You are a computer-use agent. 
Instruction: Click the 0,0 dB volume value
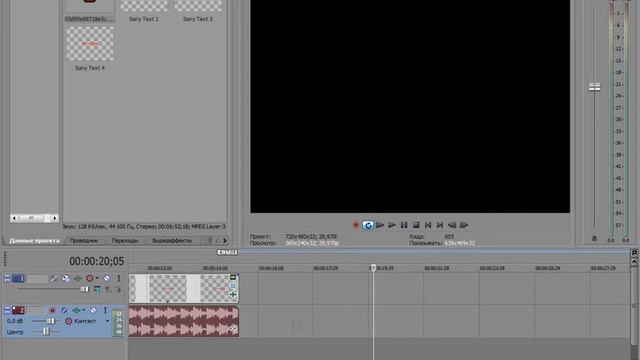[15, 321]
